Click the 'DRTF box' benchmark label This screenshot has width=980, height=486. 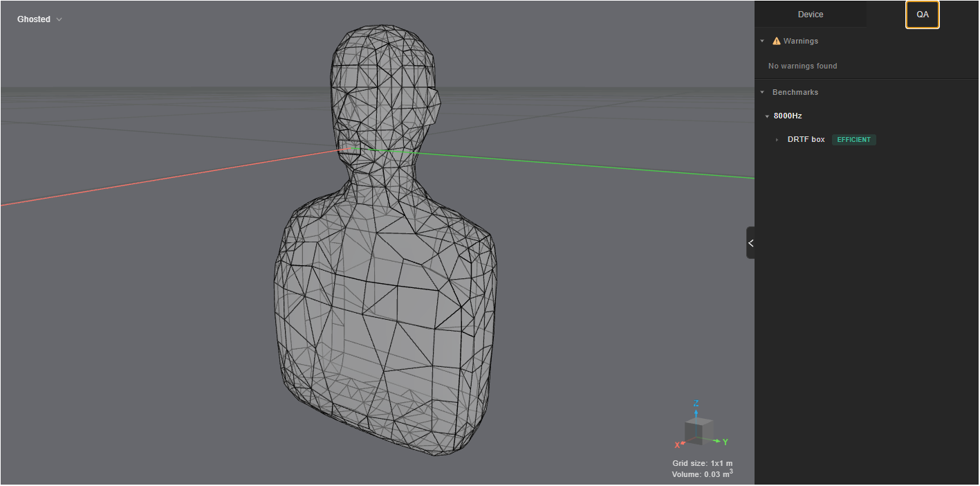point(806,140)
